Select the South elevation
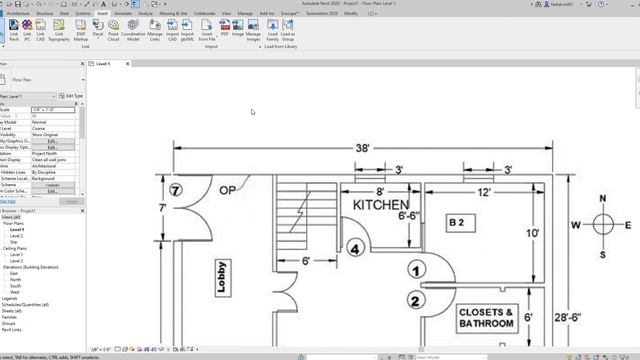The width and height of the screenshot is (640, 360). pyautogui.click(x=16, y=286)
